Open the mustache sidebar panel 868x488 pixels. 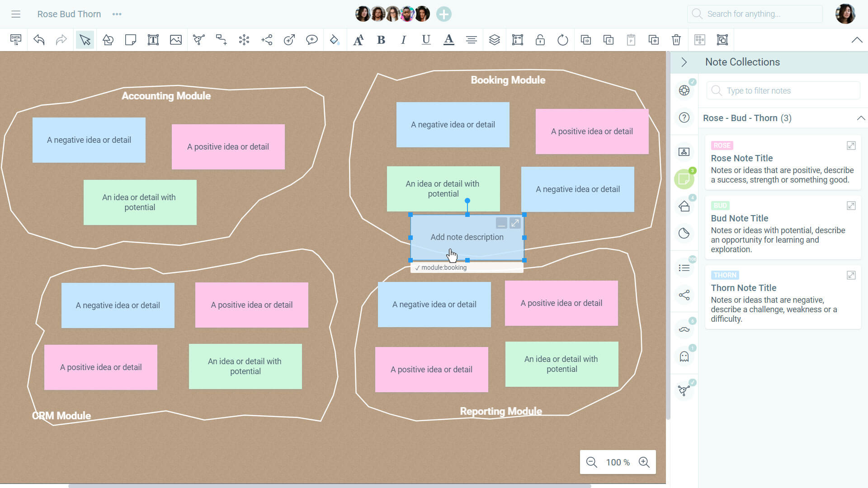click(x=684, y=329)
